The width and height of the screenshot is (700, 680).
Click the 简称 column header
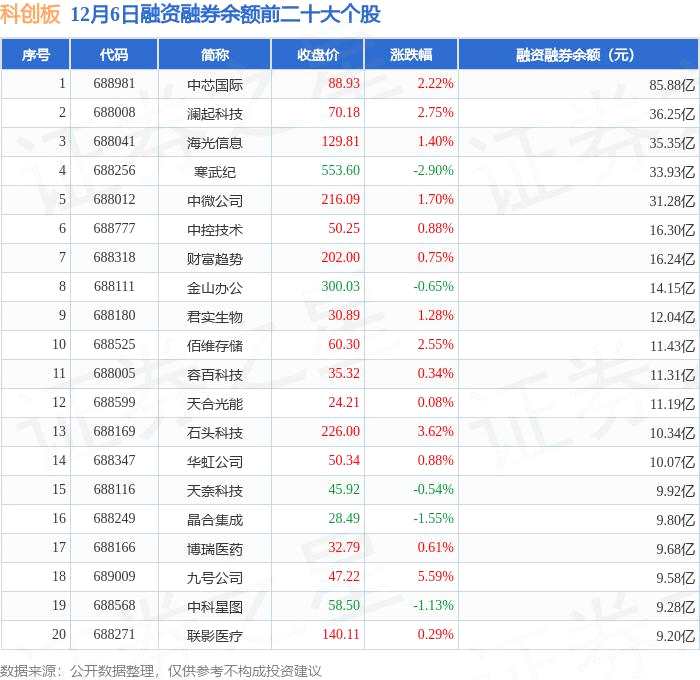pos(214,54)
